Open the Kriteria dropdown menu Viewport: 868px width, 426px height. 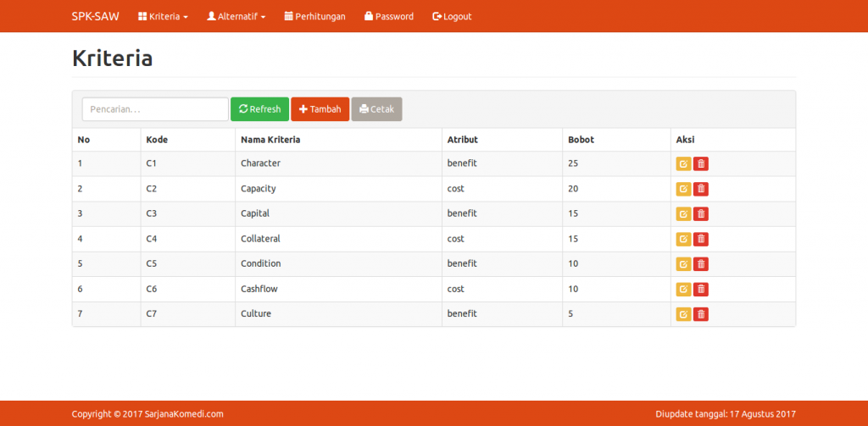(x=164, y=17)
